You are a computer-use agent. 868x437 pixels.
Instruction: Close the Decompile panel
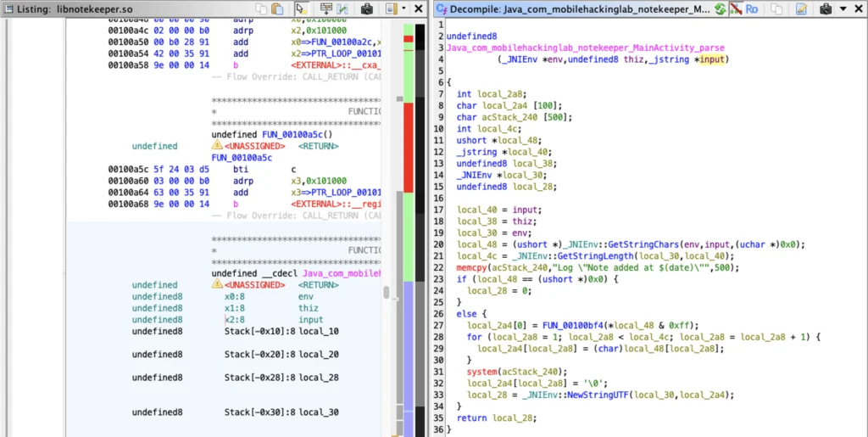(858, 8)
